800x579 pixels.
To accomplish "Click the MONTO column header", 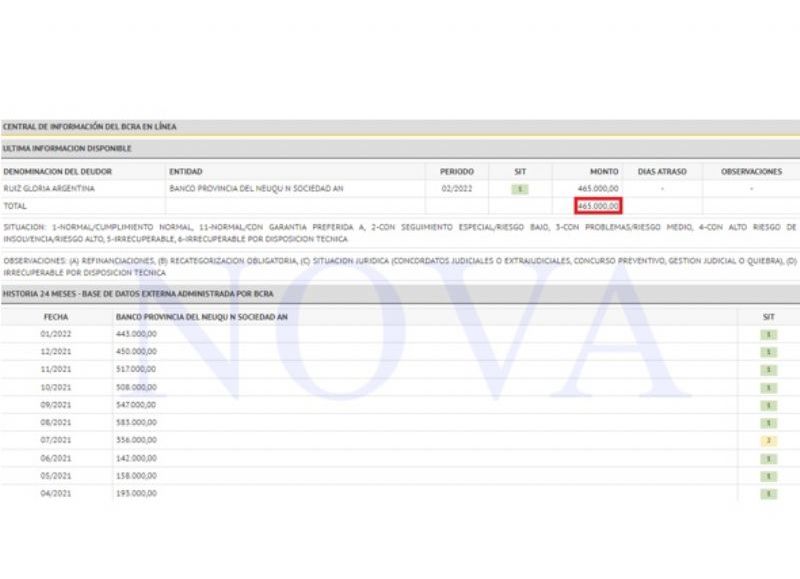I will (x=605, y=171).
